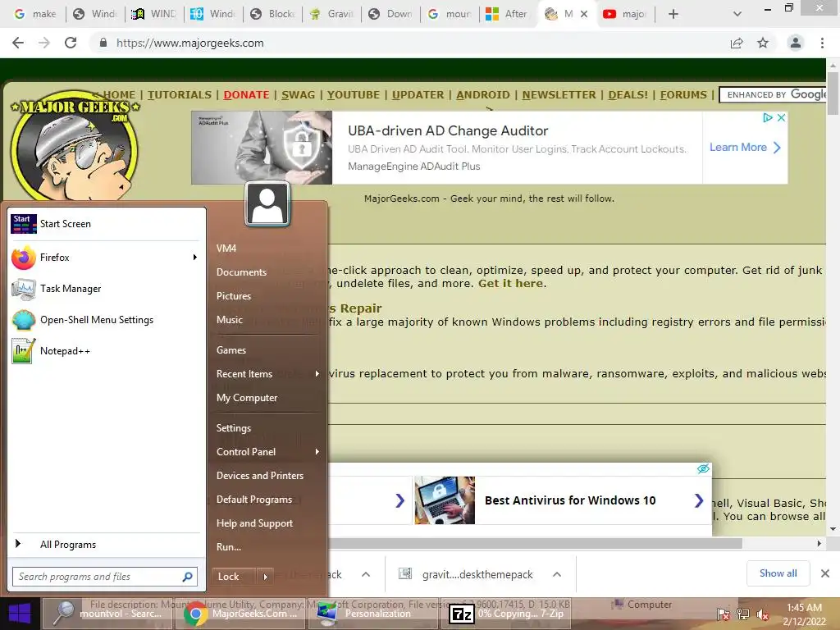This screenshot has height=630, width=840.
Task: Open Task Manager from the start menu
Action: pos(106,289)
